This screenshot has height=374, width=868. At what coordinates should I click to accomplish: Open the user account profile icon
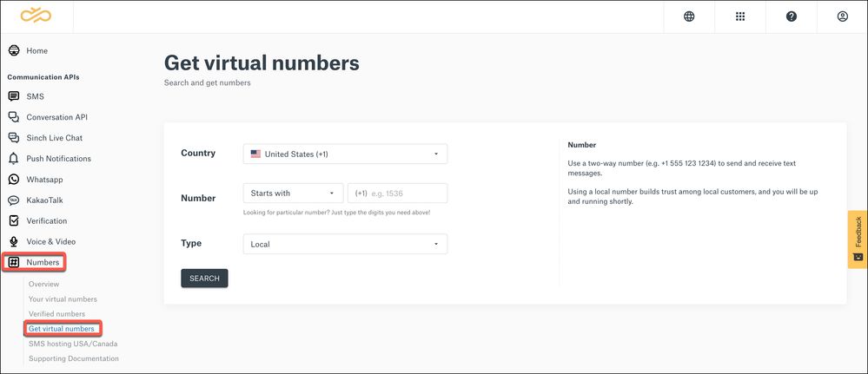[843, 16]
